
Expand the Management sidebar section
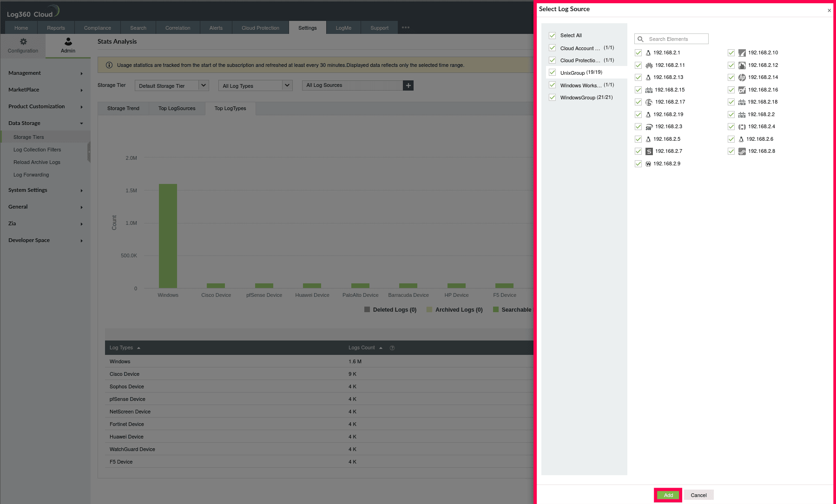click(x=45, y=73)
